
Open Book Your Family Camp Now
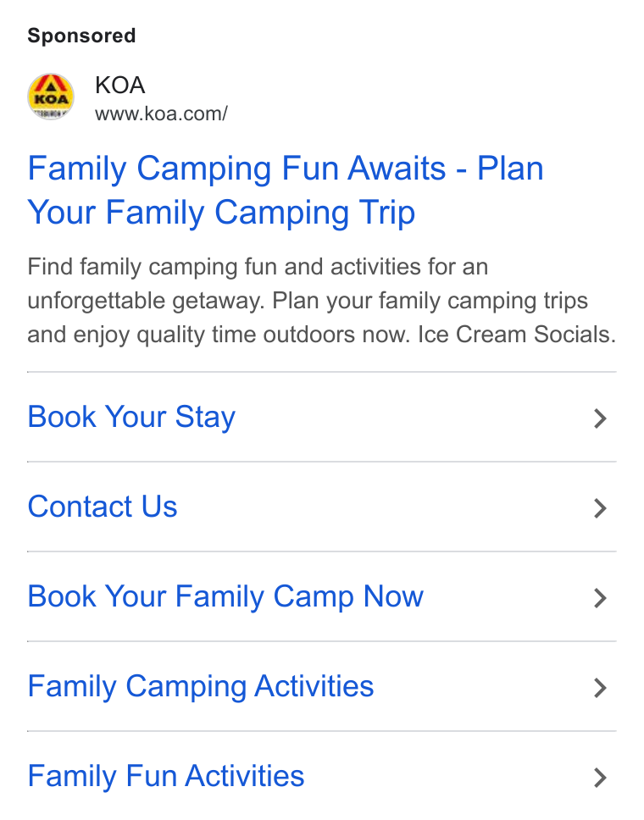[225, 596]
